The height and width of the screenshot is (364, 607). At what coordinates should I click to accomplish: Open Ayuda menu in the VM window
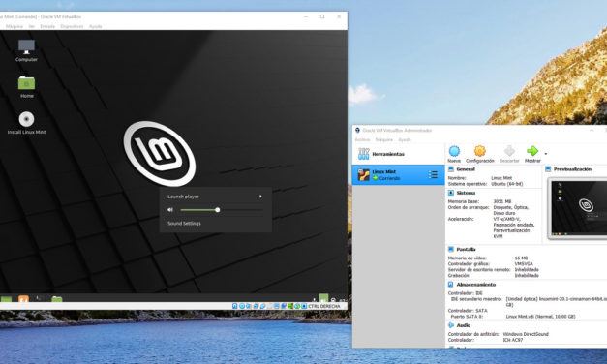tap(95, 26)
